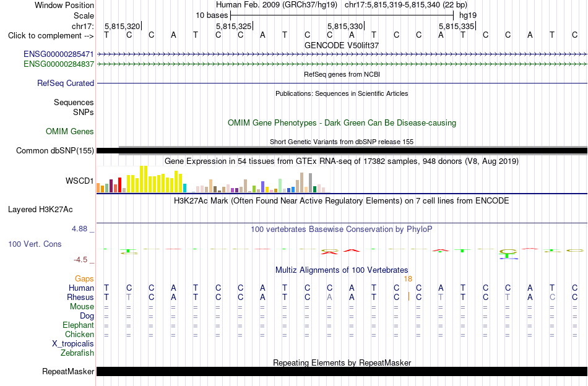Click the Zebrafish species label

pyautogui.click(x=77, y=353)
